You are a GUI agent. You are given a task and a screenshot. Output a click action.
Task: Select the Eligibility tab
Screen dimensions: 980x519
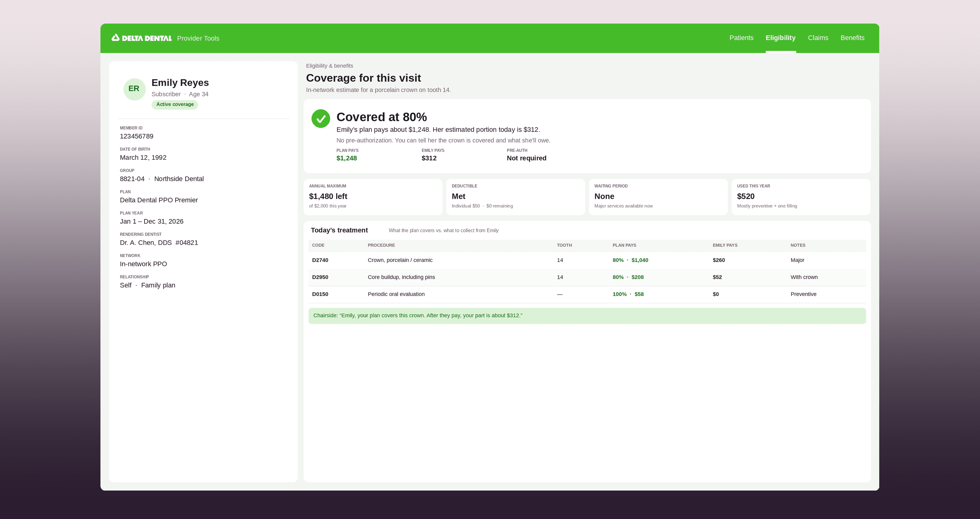780,38
